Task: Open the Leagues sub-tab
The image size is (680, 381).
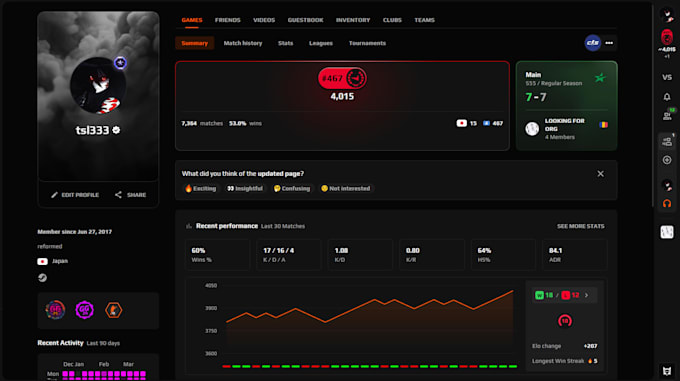Action: [x=320, y=43]
